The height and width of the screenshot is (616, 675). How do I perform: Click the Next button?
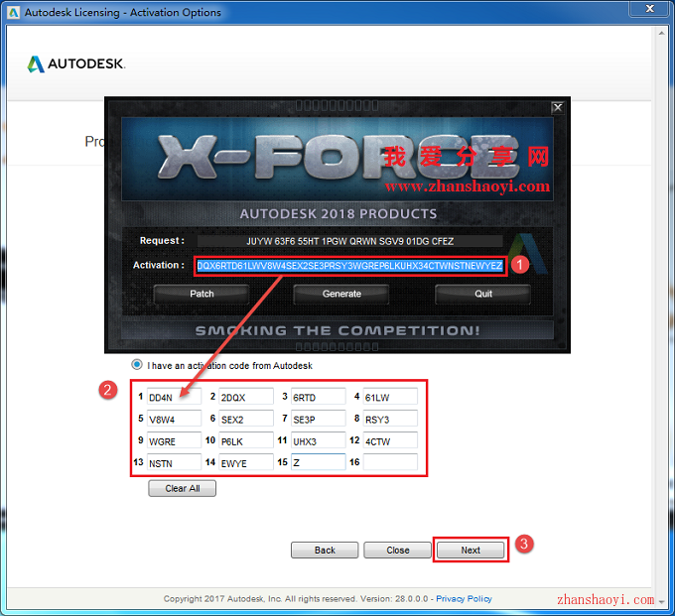[x=471, y=551]
